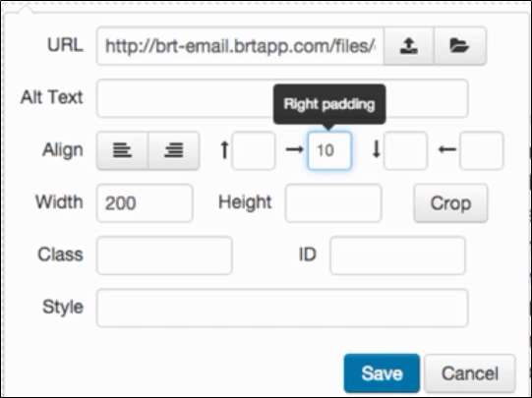
Task: Click the up arrow top padding icon
Action: (x=224, y=149)
